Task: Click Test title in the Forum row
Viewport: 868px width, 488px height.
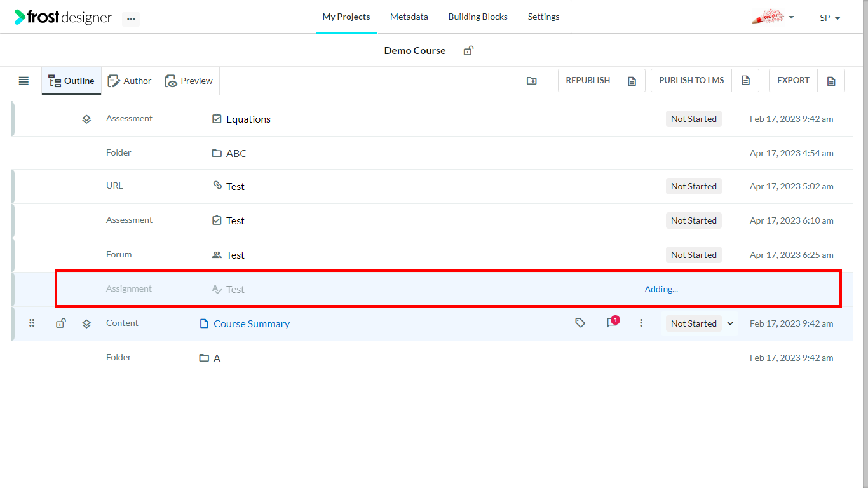Action: click(x=235, y=255)
